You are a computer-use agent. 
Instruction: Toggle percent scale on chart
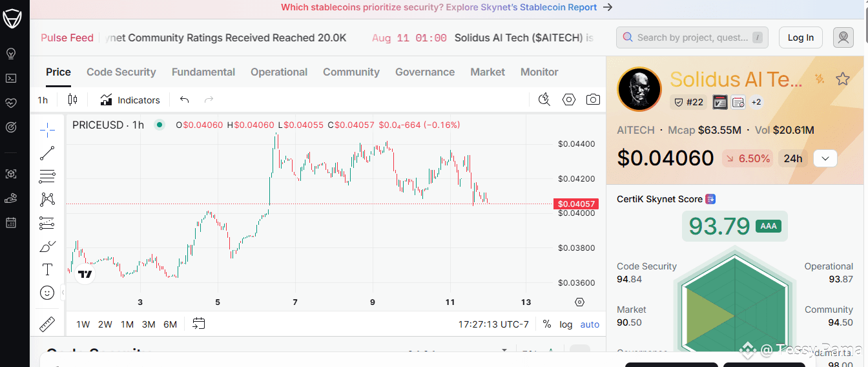(547, 324)
